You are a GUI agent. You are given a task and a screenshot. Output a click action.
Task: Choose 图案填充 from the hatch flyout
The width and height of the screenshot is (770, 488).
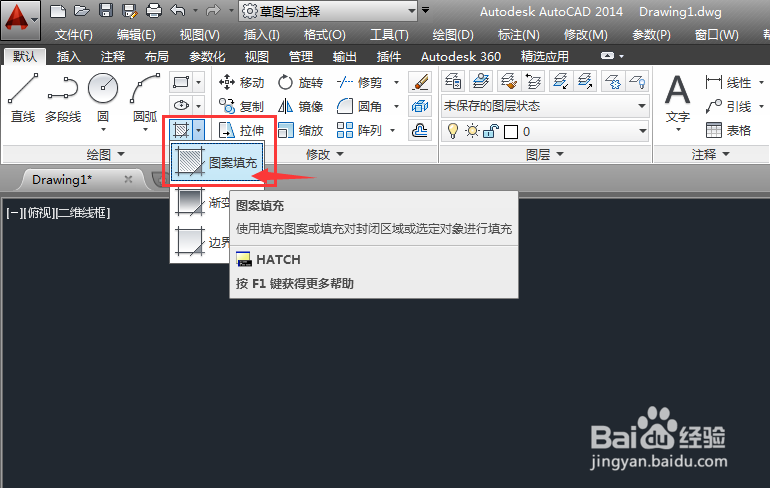(x=218, y=162)
